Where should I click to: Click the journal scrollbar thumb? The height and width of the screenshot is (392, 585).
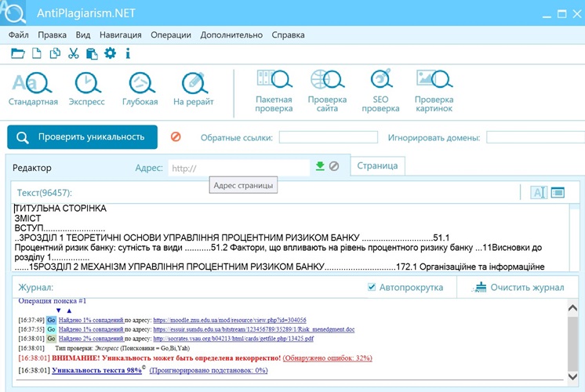click(x=572, y=343)
